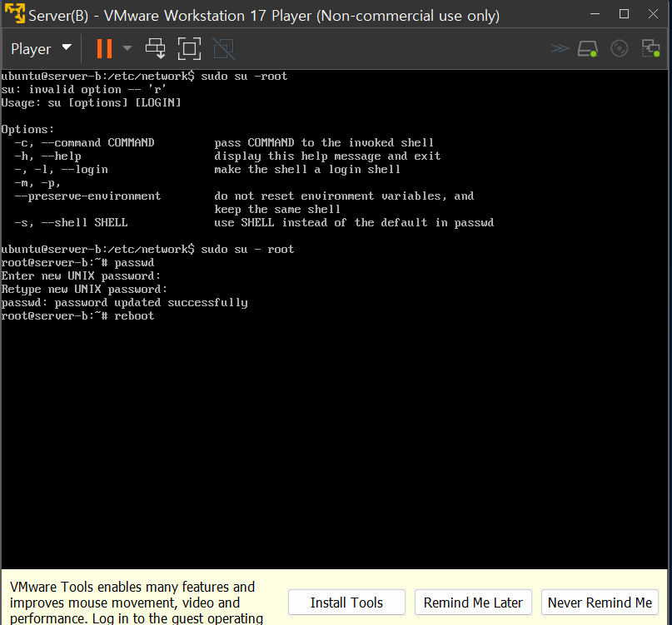
Task: Click the CD/DVD drive icon
Action: [x=620, y=48]
